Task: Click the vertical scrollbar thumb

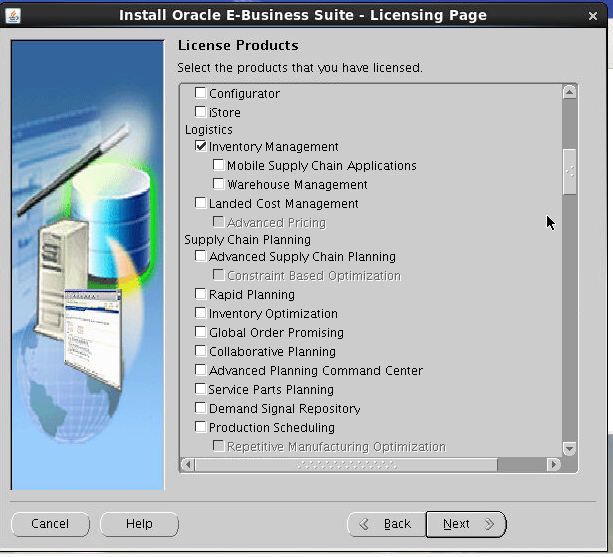Action: (570, 172)
